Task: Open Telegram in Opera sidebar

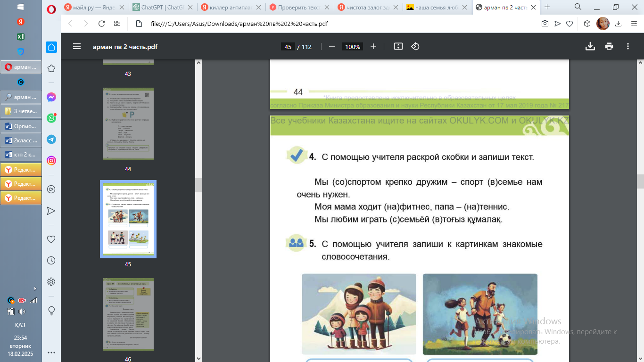Action: [51, 140]
